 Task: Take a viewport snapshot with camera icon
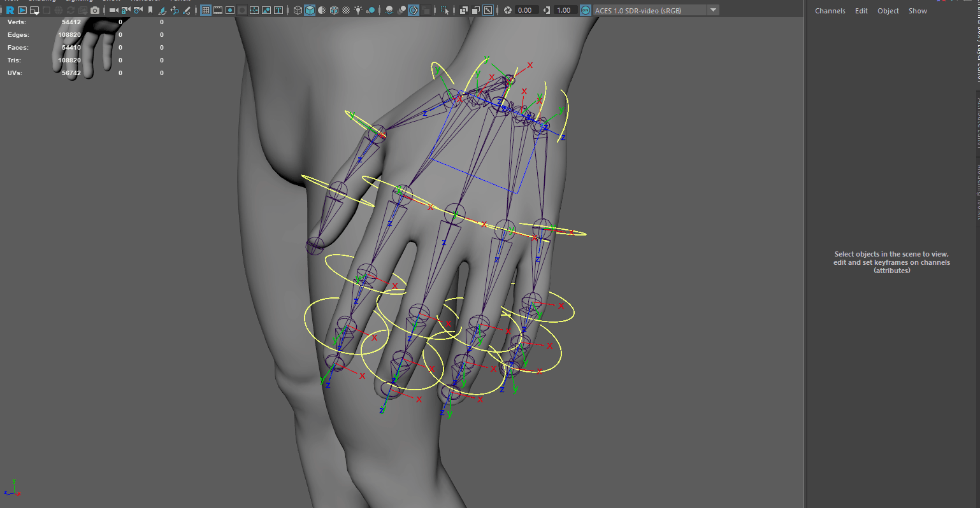point(95,10)
